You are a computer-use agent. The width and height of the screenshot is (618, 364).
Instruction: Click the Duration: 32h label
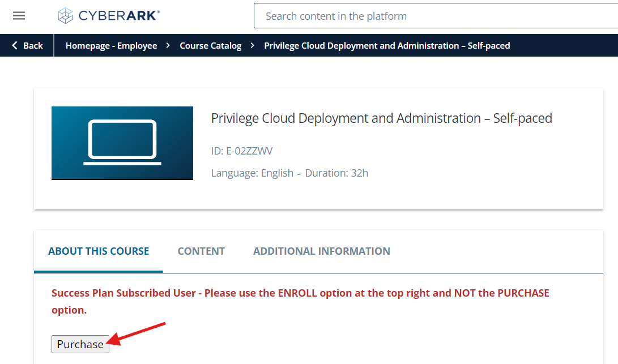point(336,173)
